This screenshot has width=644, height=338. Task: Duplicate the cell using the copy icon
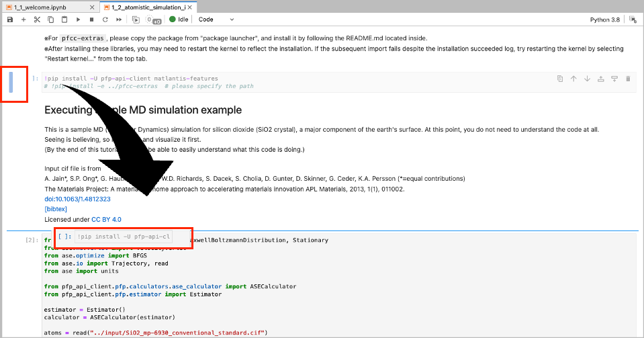(x=560, y=79)
